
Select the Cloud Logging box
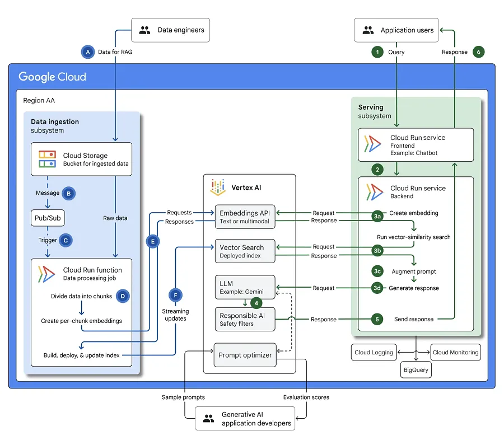point(374,352)
